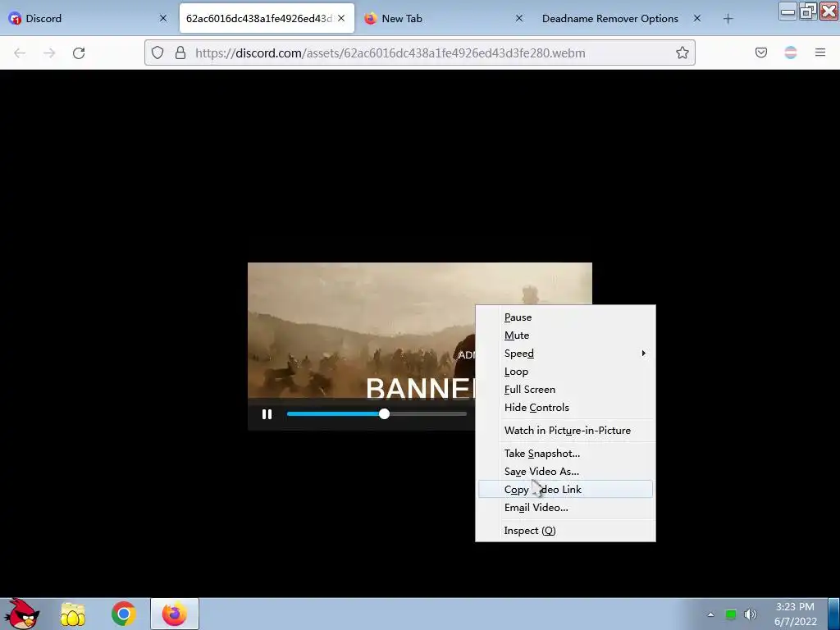Click the Firefox taskbar button
The height and width of the screenshot is (630, 840).
click(x=175, y=614)
